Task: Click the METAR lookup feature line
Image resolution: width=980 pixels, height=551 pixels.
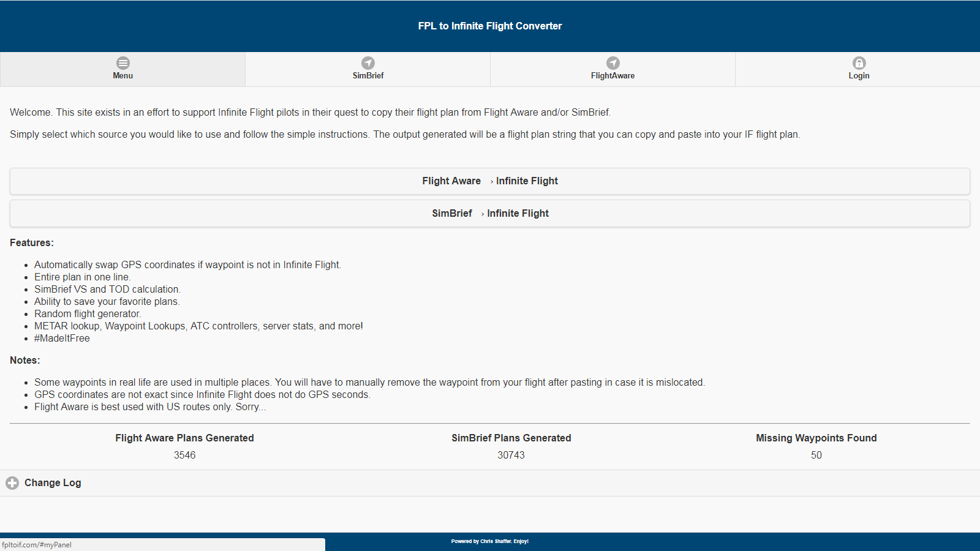Action: point(198,326)
